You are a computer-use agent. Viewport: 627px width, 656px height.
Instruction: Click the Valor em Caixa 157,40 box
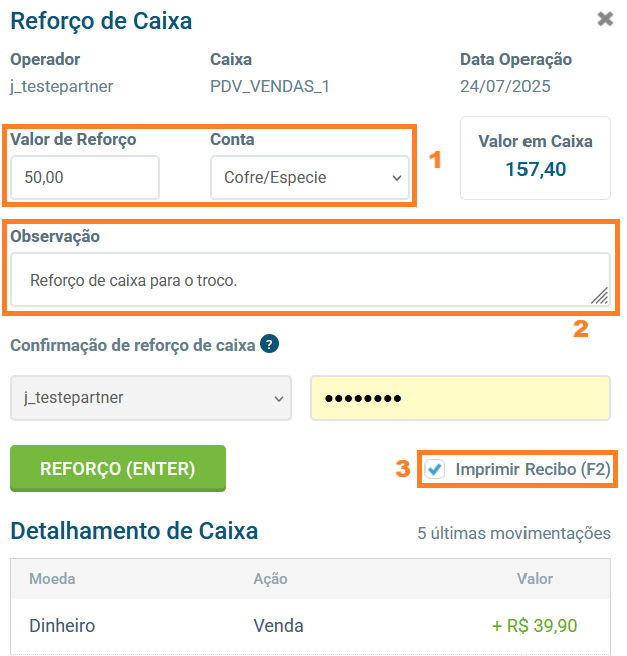[x=535, y=158]
